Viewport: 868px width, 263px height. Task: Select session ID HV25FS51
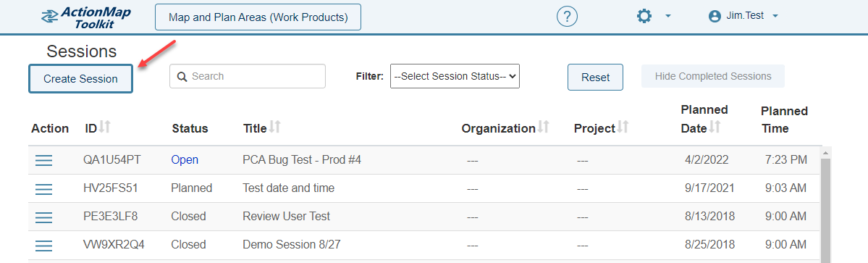[110, 188]
